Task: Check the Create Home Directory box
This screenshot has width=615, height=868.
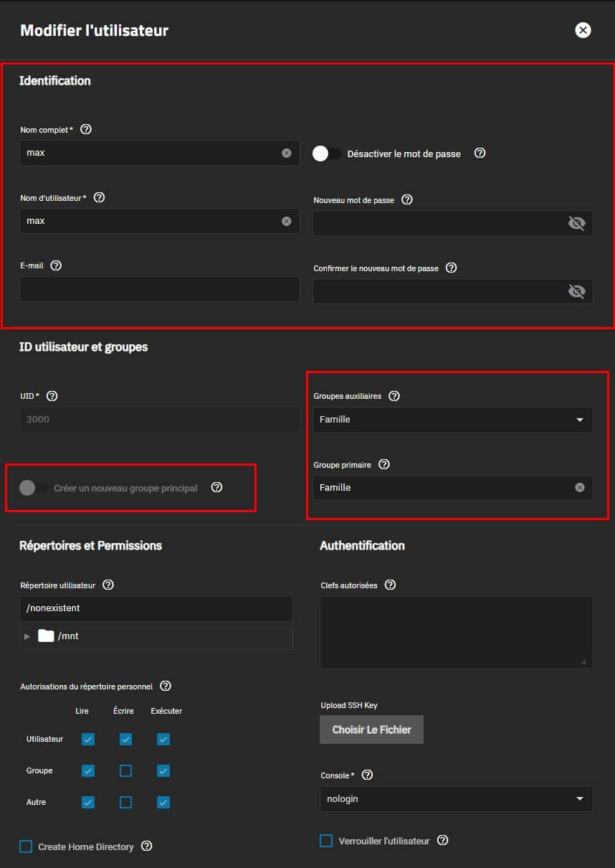Action: pyautogui.click(x=27, y=846)
